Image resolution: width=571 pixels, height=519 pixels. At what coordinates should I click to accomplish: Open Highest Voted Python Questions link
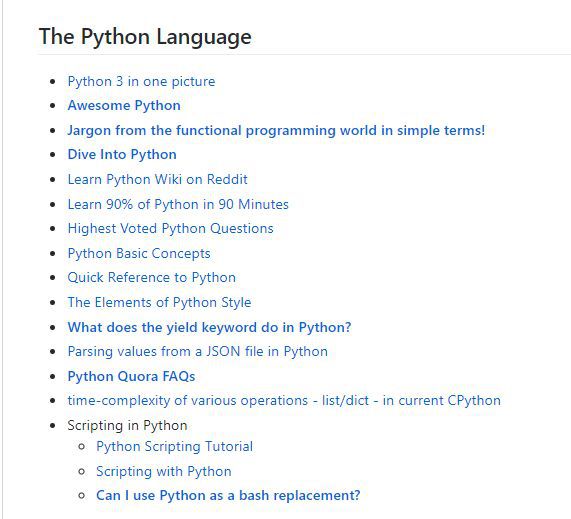170,228
